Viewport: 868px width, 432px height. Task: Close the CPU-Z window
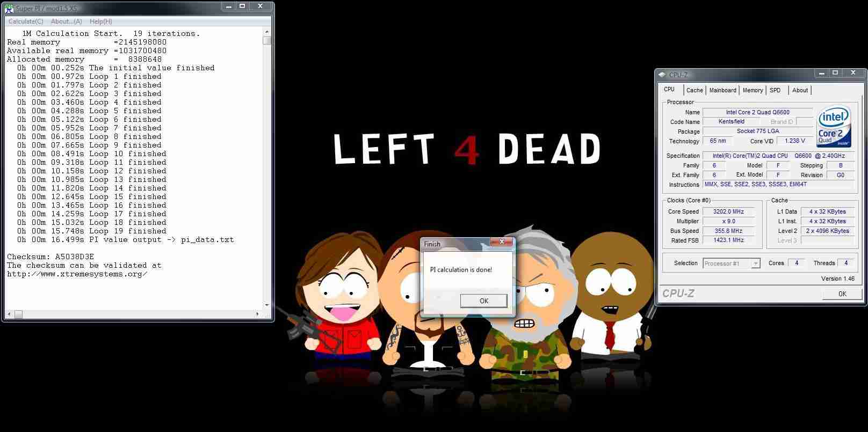pos(853,73)
